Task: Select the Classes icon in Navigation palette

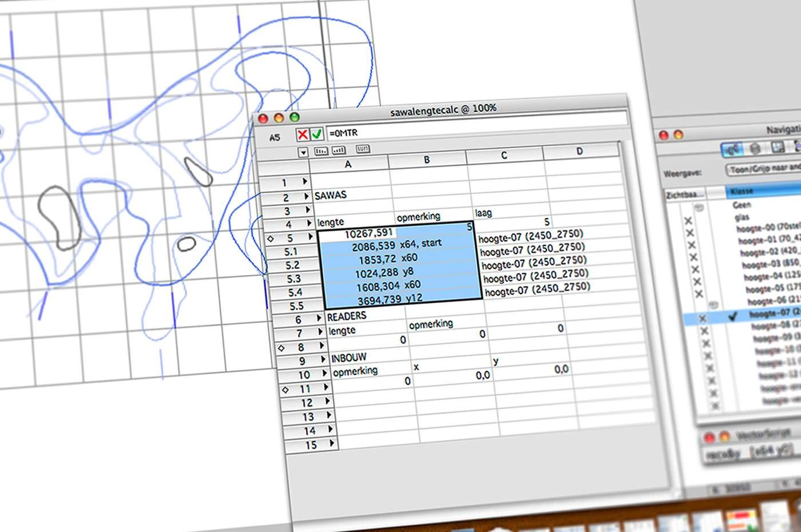Action: coord(732,149)
